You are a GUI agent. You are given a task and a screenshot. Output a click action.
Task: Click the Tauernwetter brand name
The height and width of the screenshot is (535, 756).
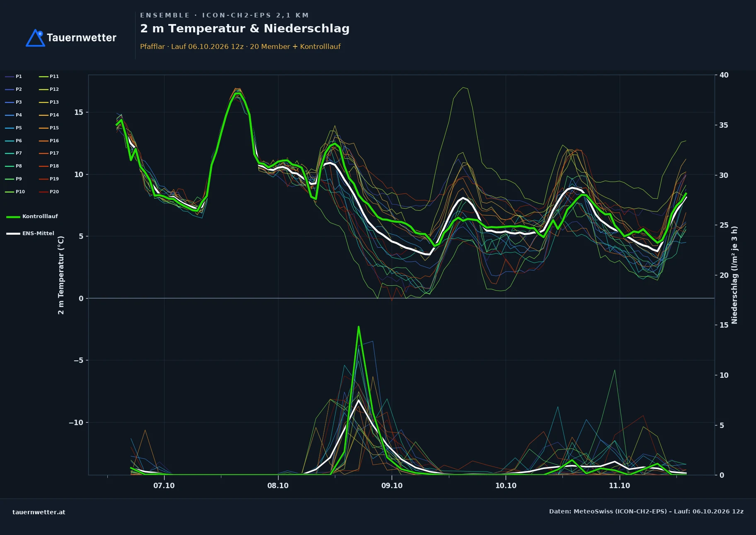click(81, 38)
